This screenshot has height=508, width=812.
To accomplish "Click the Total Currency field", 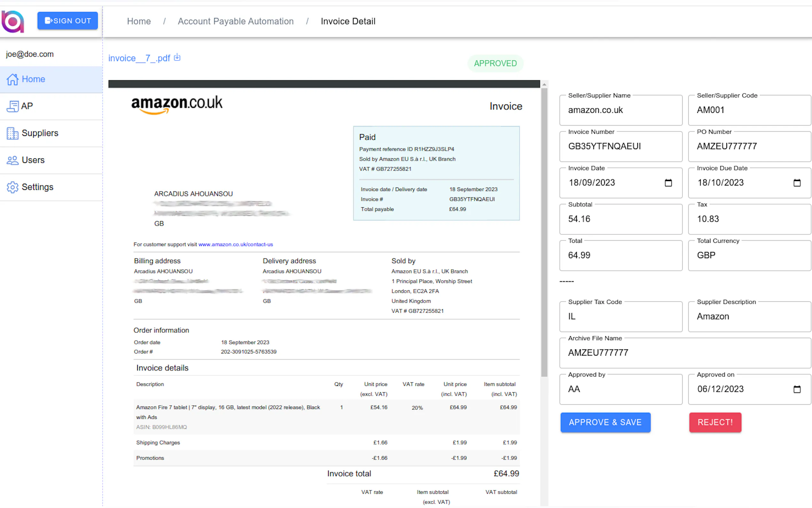I will tap(749, 255).
